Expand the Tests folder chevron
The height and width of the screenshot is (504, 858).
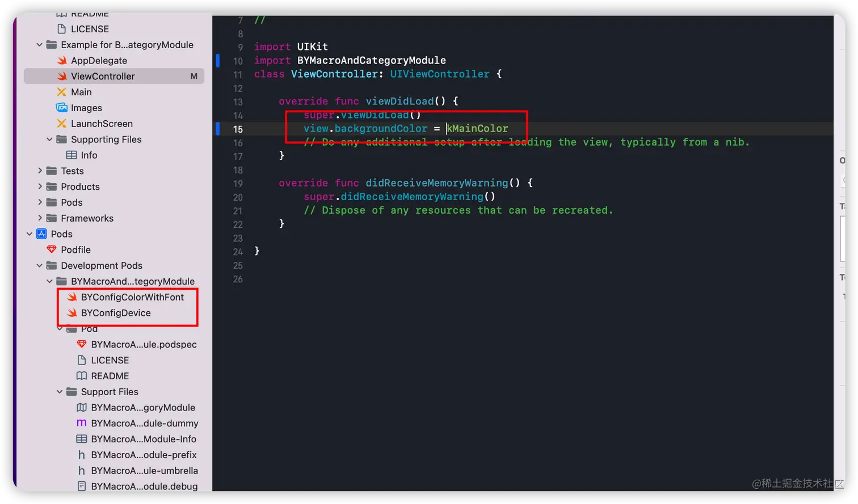click(x=40, y=171)
